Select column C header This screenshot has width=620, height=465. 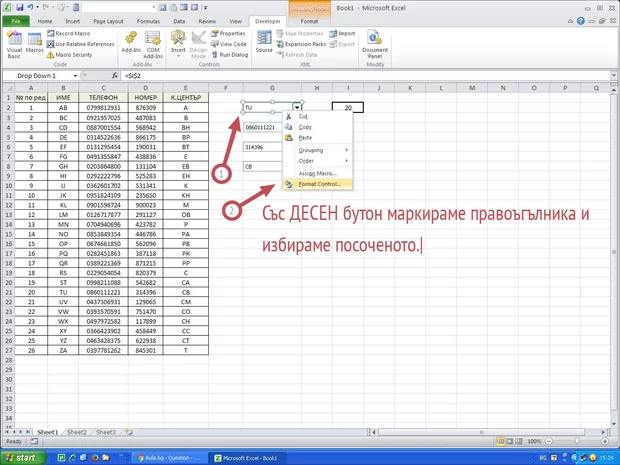coord(103,88)
